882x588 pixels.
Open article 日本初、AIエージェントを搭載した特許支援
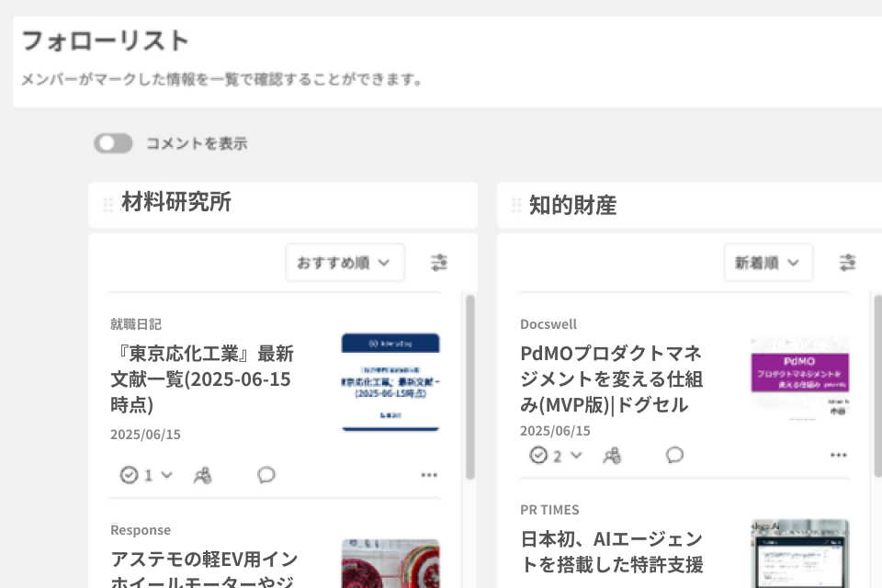tap(612, 552)
